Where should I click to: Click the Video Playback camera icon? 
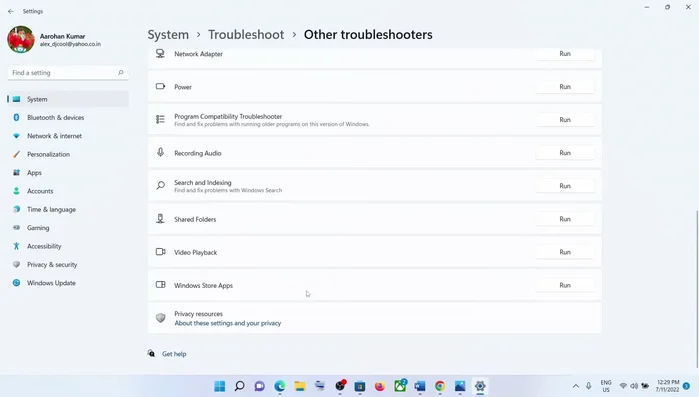point(160,252)
